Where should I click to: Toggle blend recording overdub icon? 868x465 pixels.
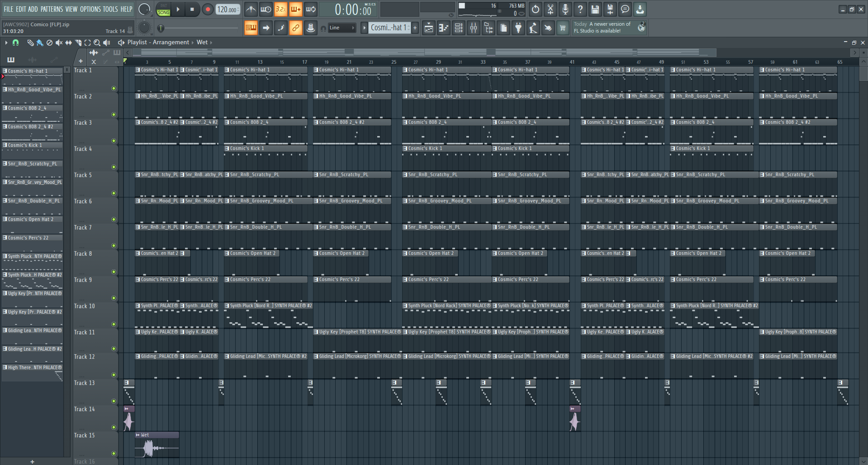[x=295, y=9]
